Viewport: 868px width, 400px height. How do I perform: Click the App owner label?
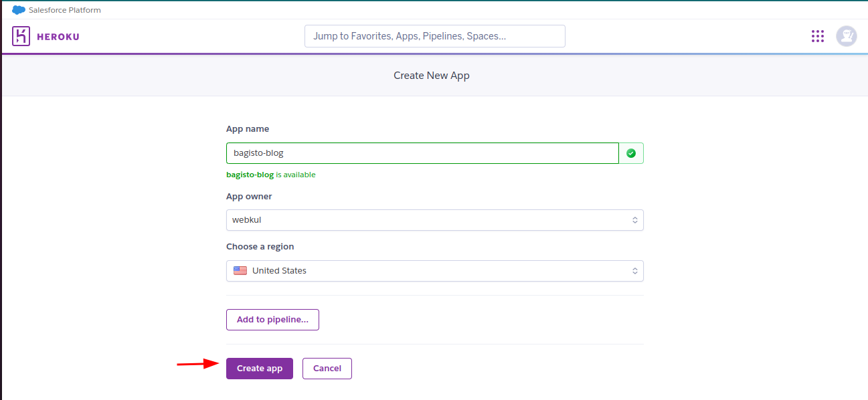pos(249,197)
